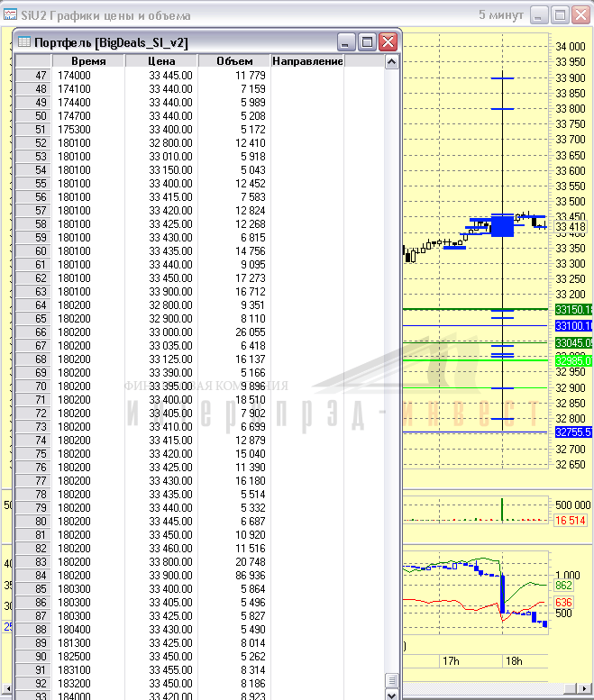Click the 34 000 price axis label
Image resolution: width=594 pixels, height=700 pixels.
[x=570, y=47]
